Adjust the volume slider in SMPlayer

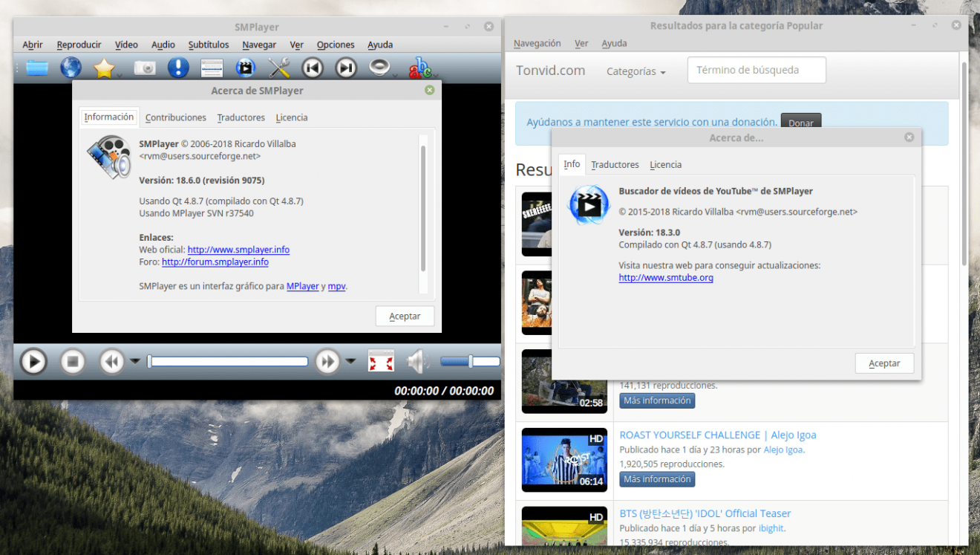(469, 362)
